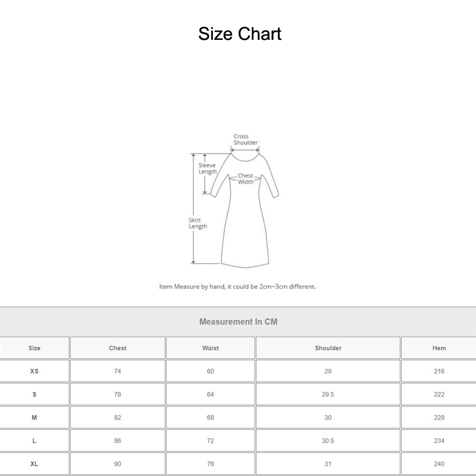
Task: Select the Size column header
Action: (x=35, y=348)
